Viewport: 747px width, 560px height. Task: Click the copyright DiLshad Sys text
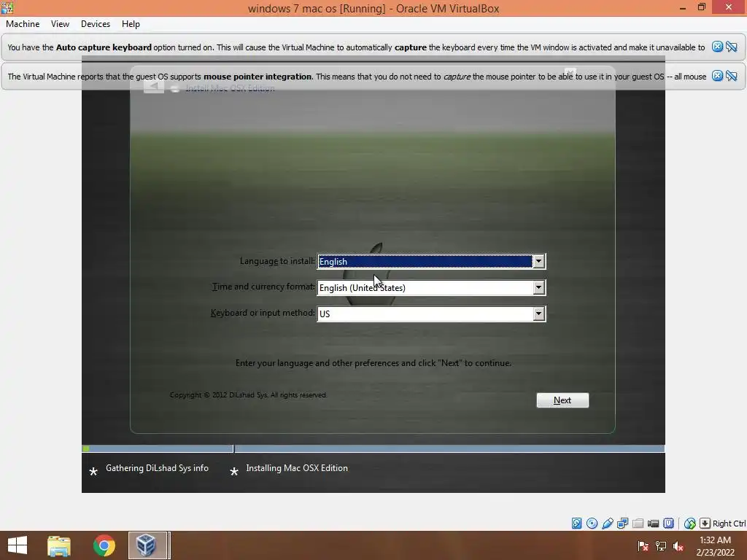tap(248, 394)
